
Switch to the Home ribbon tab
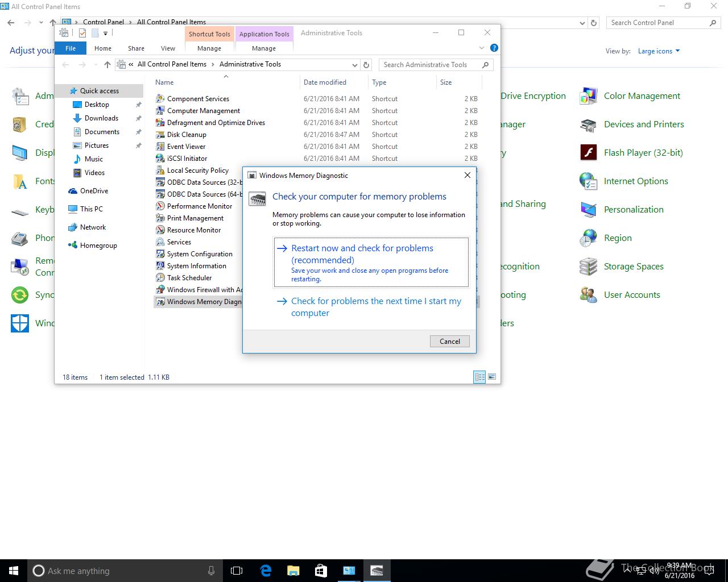point(103,48)
